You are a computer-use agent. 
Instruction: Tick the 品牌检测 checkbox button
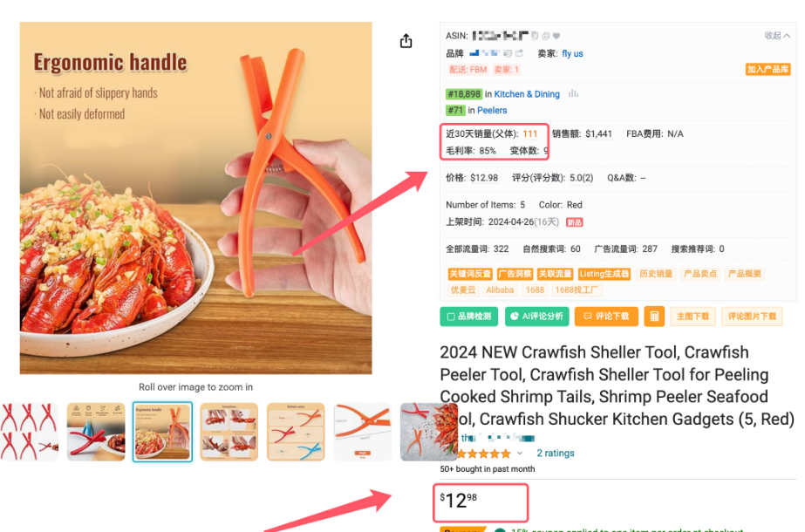(x=468, y=317)
